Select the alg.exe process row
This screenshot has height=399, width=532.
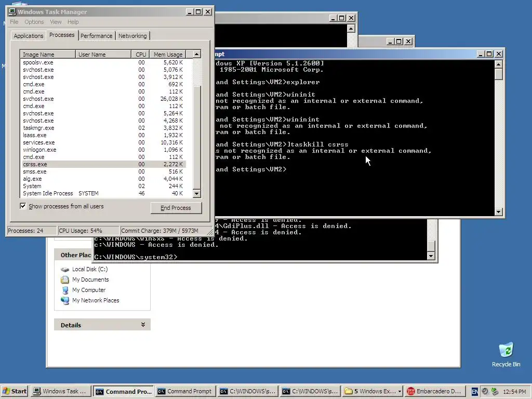coord(103,179)
